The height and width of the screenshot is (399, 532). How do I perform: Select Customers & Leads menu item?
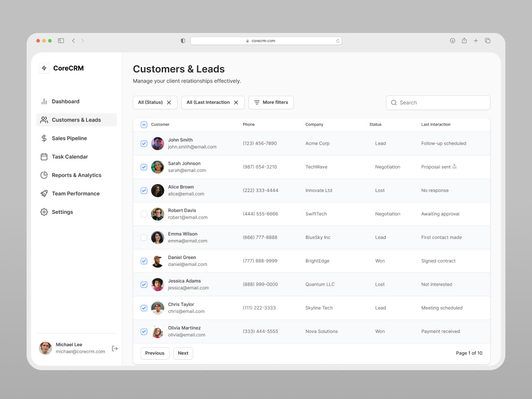[x=76, y=120]
